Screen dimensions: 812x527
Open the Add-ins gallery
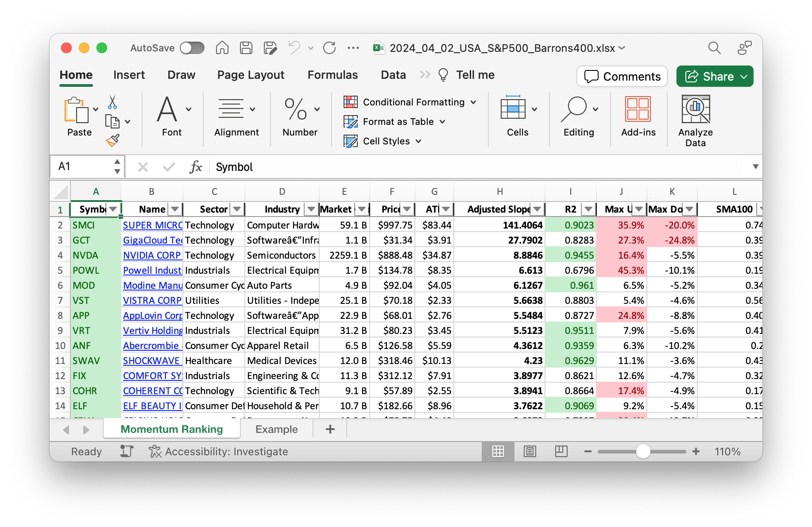(638, 116)
